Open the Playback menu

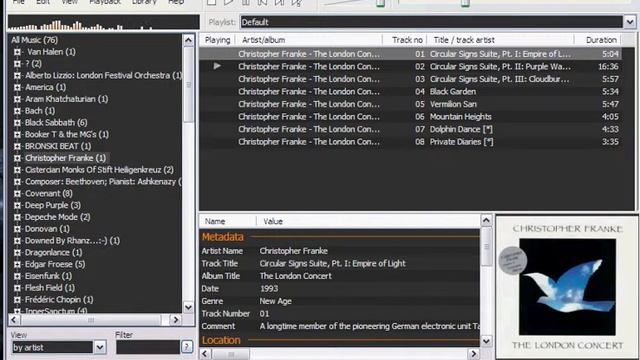click(105, 2)
